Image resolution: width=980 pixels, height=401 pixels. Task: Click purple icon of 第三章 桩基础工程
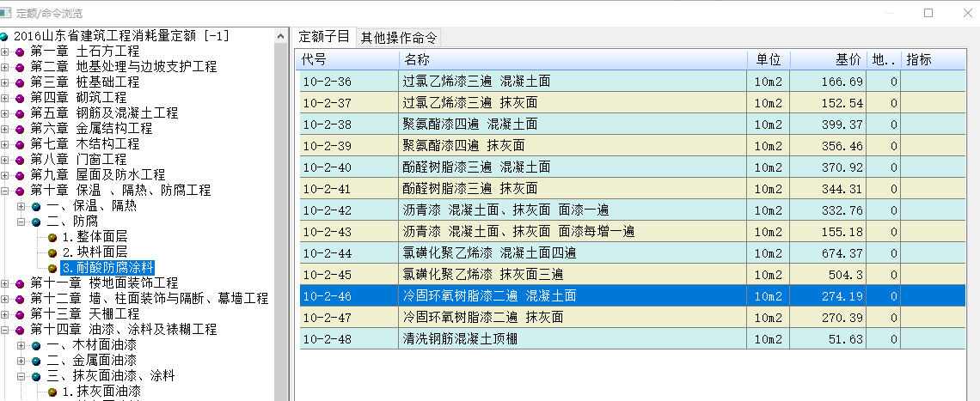(20, 82)
